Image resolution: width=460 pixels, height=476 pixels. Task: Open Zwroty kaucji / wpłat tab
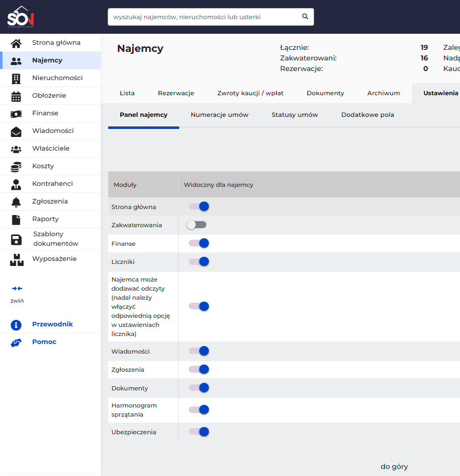click(251, 93)
